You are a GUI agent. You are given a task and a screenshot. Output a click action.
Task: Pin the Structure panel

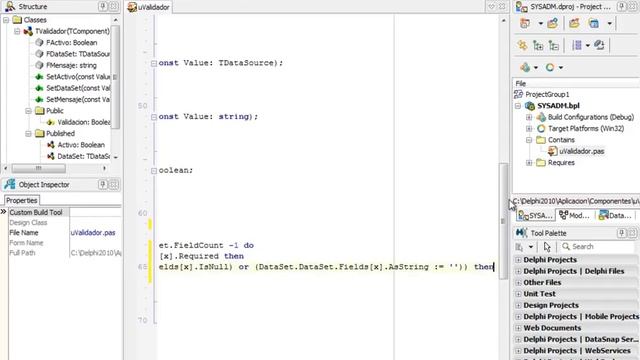pyautogui.click(x=103, y=7)
